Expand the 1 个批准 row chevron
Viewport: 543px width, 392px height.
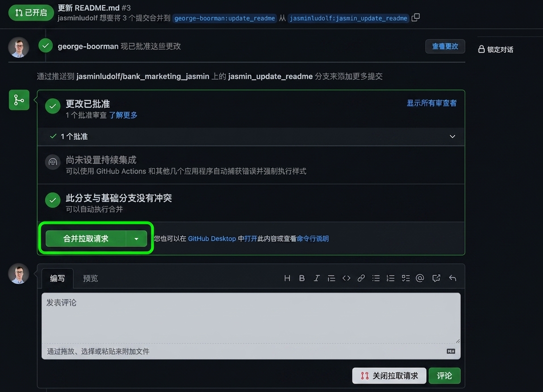tap(452, 137)
